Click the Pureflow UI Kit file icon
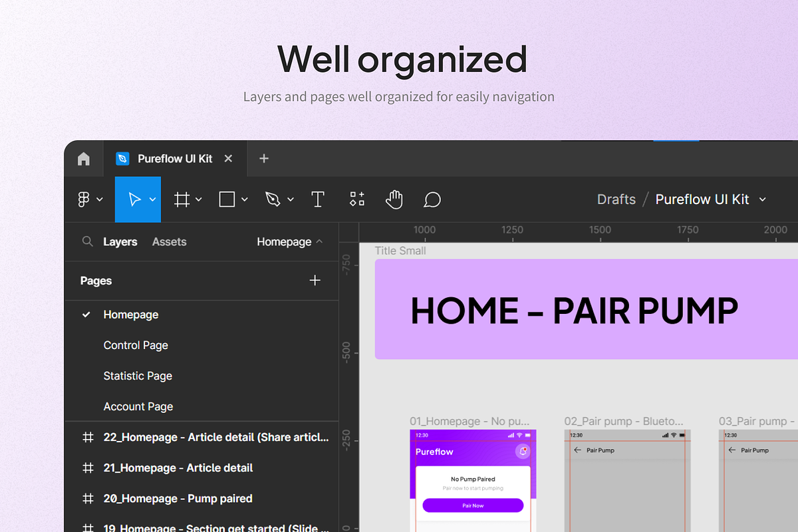Image resolution: width=798 pixels, height=532 pixels. 122,158
